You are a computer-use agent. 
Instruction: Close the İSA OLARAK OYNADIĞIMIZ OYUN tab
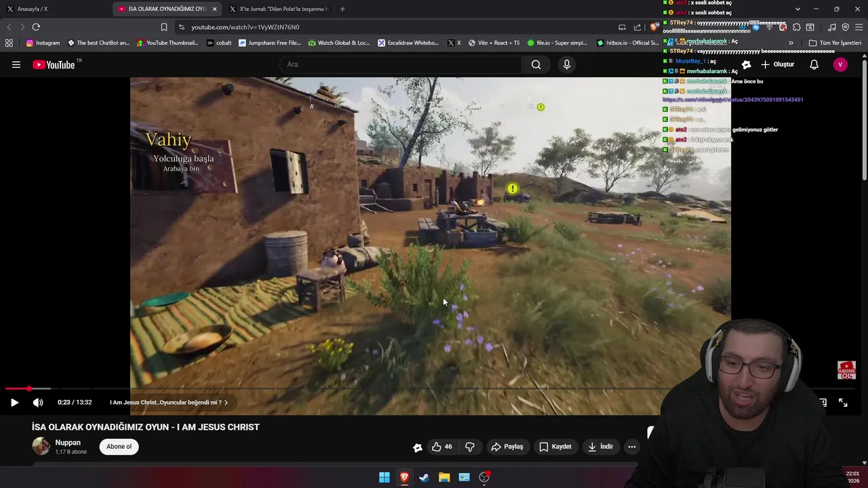[x=215, y=9]
